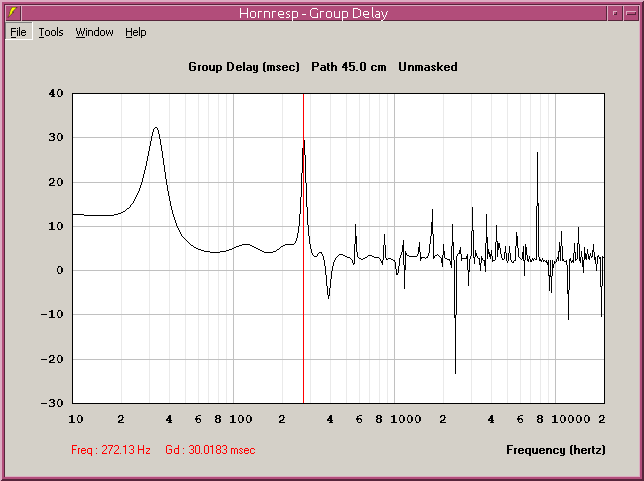Open the File menu
644x481 pixels.
(x=18, y=32)
